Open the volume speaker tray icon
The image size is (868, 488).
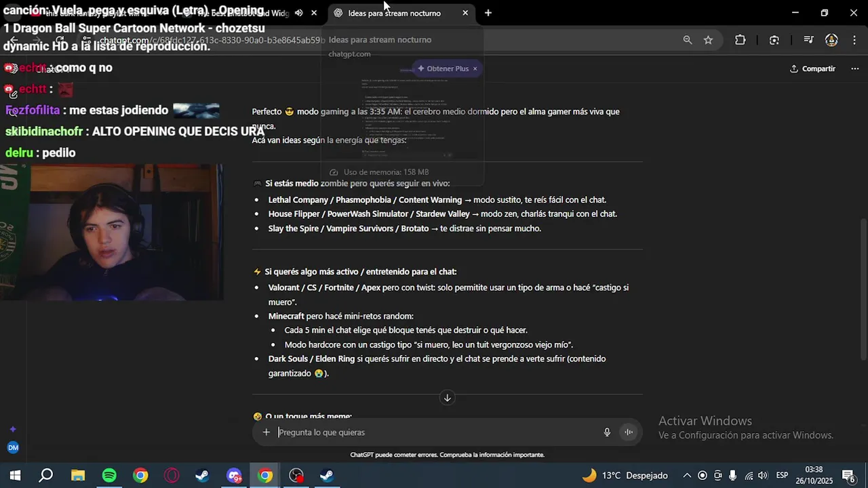[763, 475]
